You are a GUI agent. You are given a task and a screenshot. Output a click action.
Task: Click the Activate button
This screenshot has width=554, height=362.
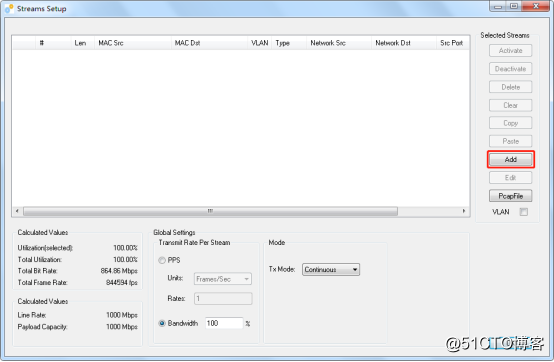511,51
